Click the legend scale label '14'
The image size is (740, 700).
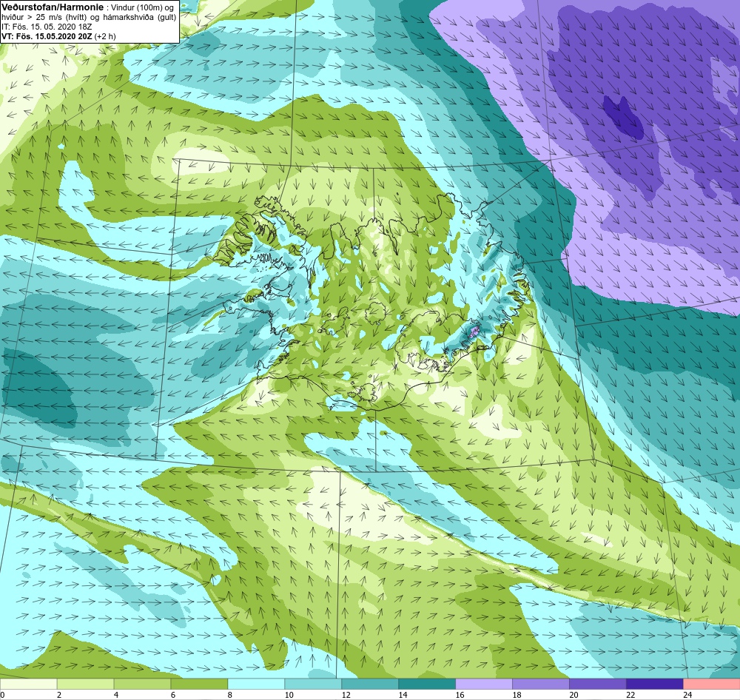coord(403,695)
